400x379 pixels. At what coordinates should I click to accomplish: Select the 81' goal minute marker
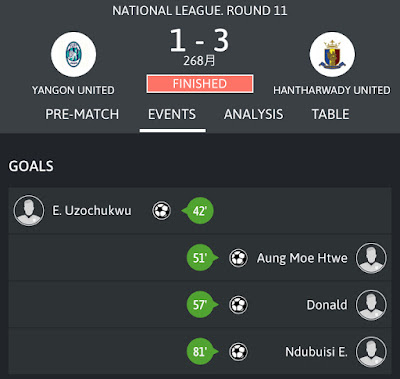(x=201, y=352)
